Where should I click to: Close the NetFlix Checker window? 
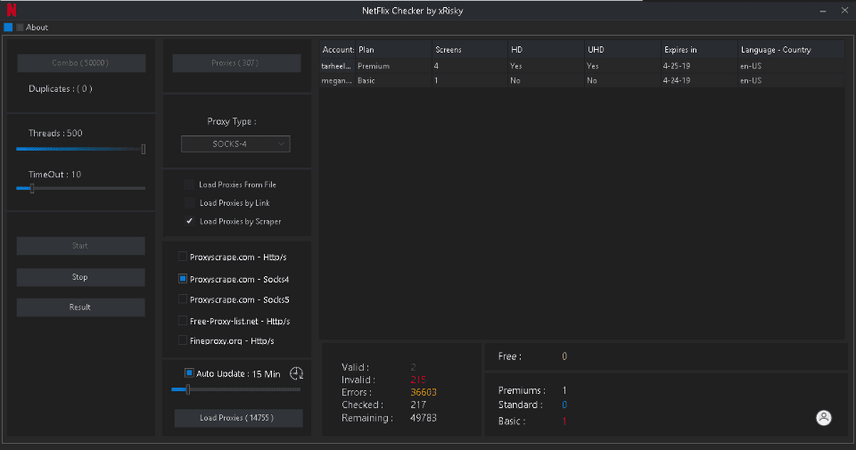(845, 10)
